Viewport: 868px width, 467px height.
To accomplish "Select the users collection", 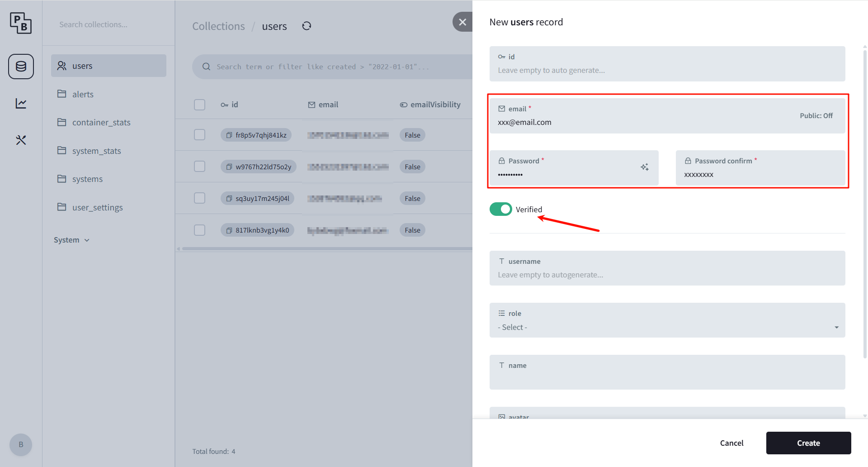I will 108,66.
